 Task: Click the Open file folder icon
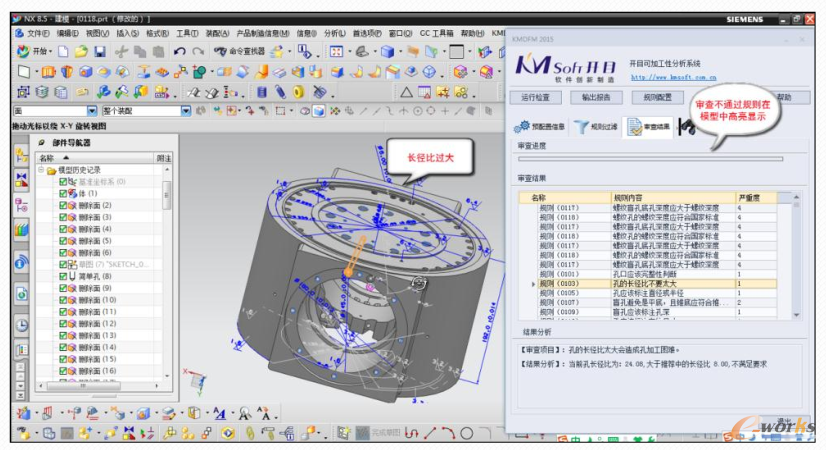pyautogui.click(x=82, y=51)
